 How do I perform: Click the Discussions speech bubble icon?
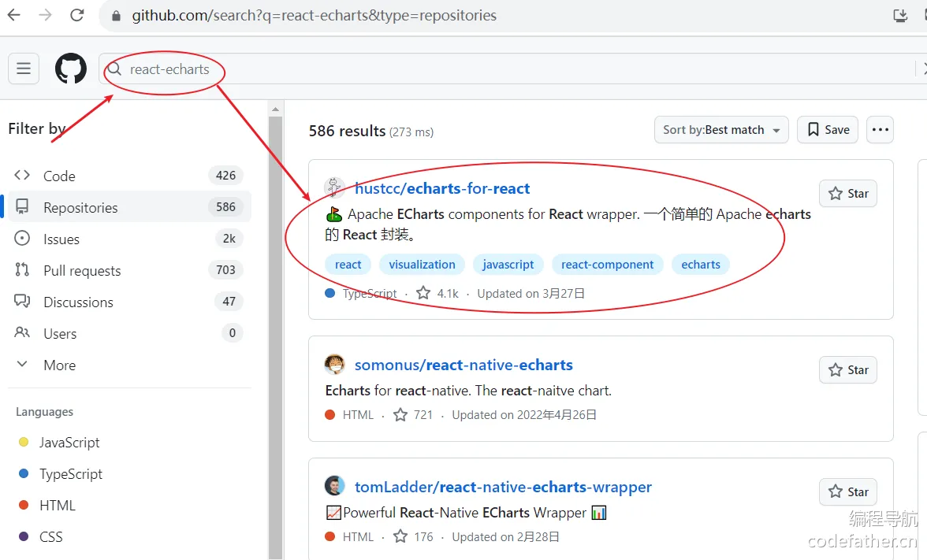(x=22, y=301)
